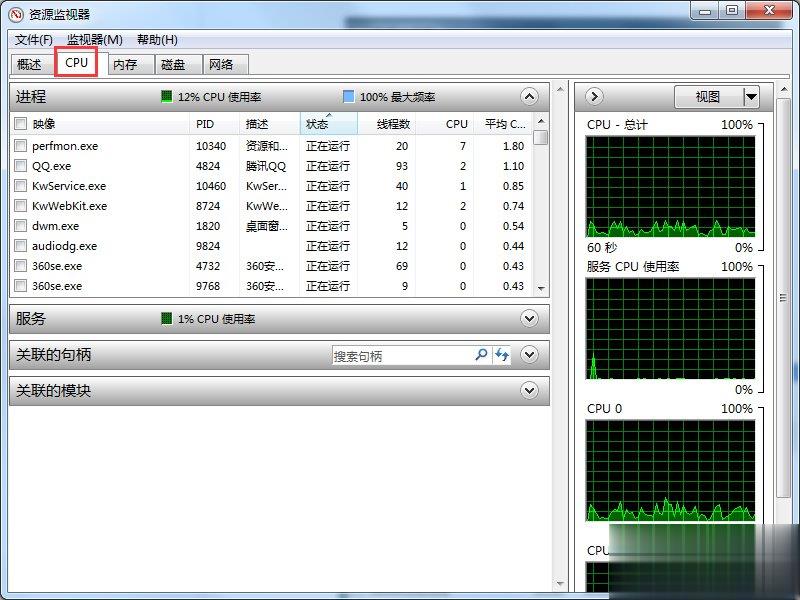Expand the 服务 section
The image size is (800, 600).
[x=530, y=319]
